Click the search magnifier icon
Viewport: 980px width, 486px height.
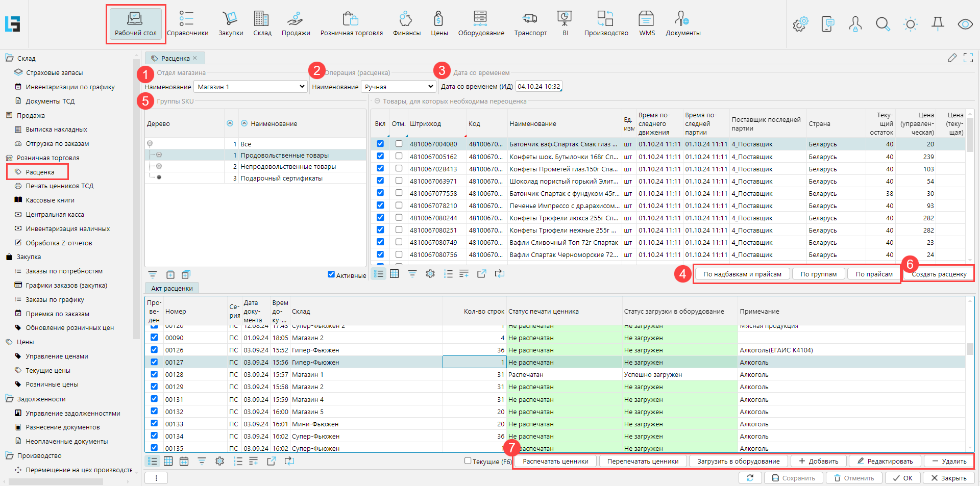click(883, 24)
